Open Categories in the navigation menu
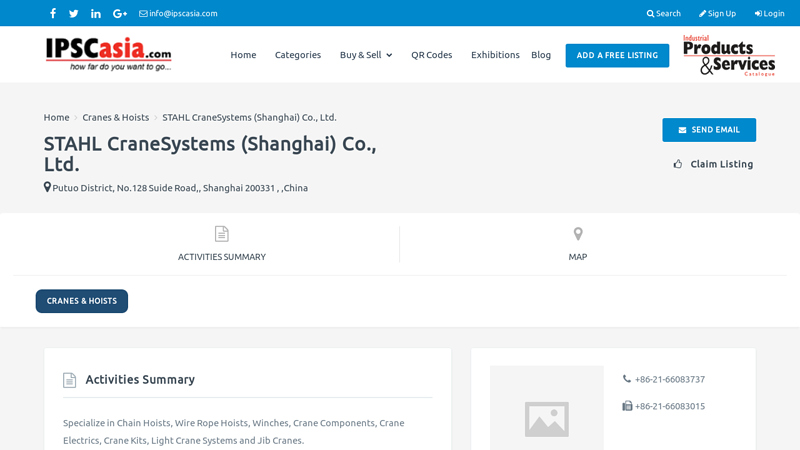Screen dimensions: 800x450 coord(298,55)
